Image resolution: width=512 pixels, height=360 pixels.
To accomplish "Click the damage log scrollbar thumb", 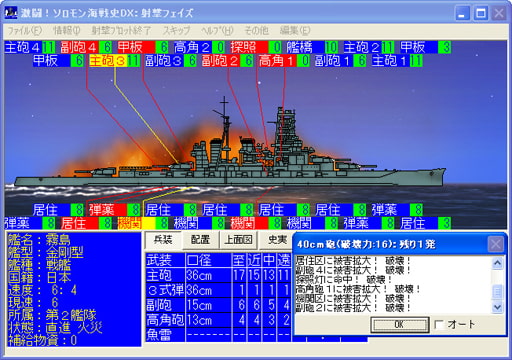I will coord(497,292).
